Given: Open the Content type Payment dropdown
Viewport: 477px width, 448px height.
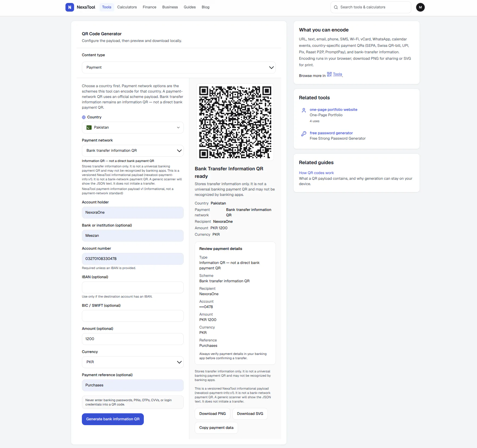Looking at the screenshot, I should (x=179, y=68).
